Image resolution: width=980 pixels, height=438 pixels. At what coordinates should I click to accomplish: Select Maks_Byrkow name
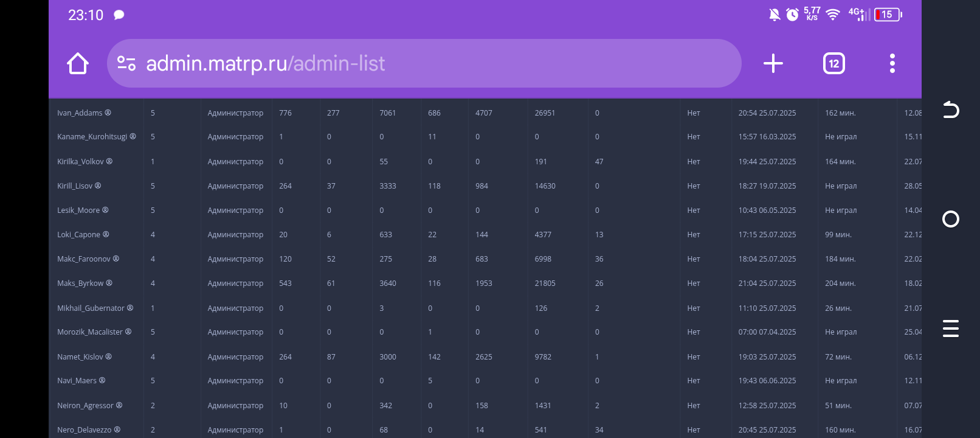coord(80,283)
